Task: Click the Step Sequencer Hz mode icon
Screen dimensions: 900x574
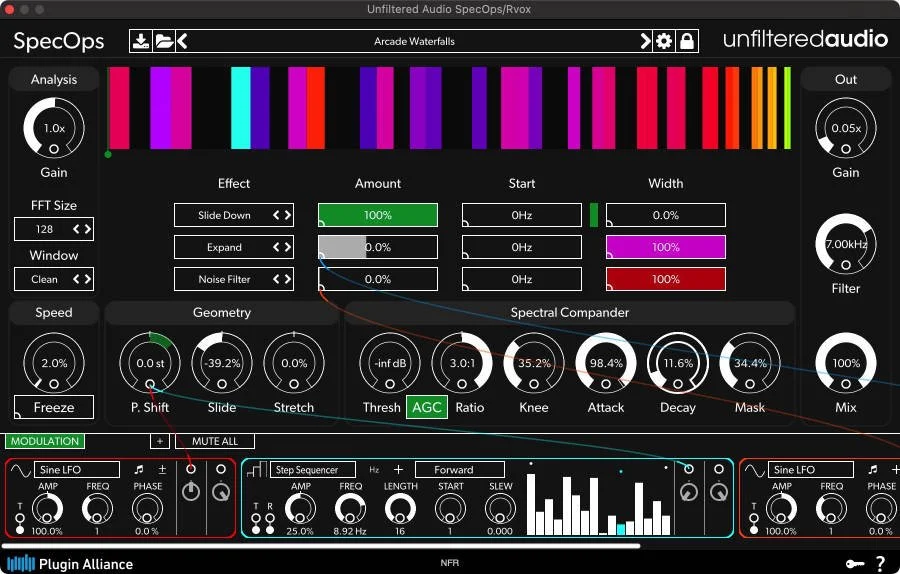Action: coord(374,470)
